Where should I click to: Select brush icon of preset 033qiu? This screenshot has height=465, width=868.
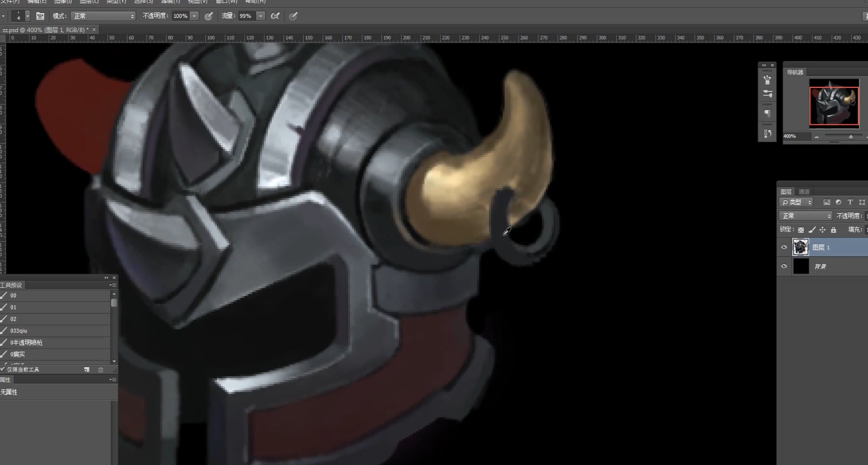[x=4, y=331]
